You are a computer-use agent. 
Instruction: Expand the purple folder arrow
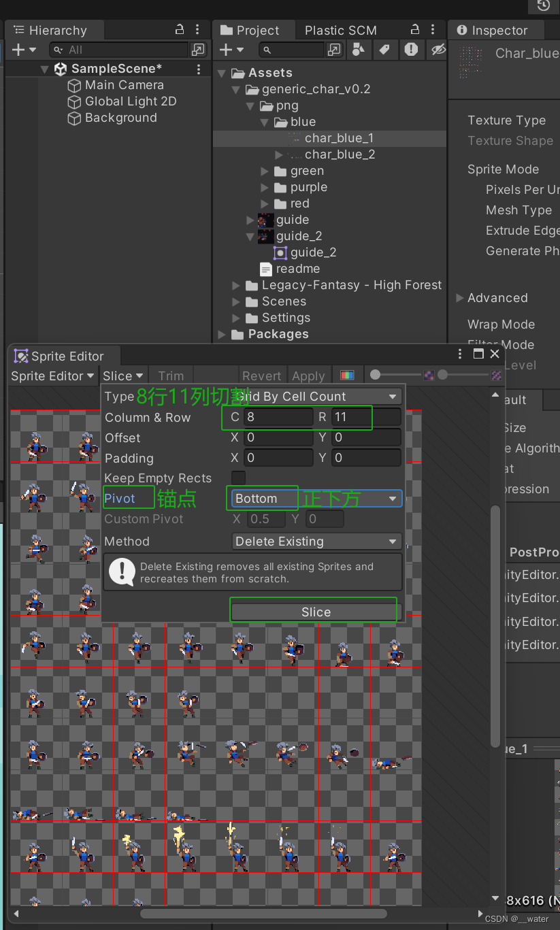(265, 188)
